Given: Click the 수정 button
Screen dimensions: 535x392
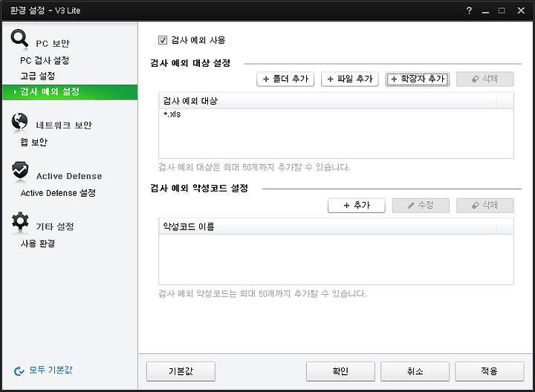Looking at the screenshot, I should 421,206.
